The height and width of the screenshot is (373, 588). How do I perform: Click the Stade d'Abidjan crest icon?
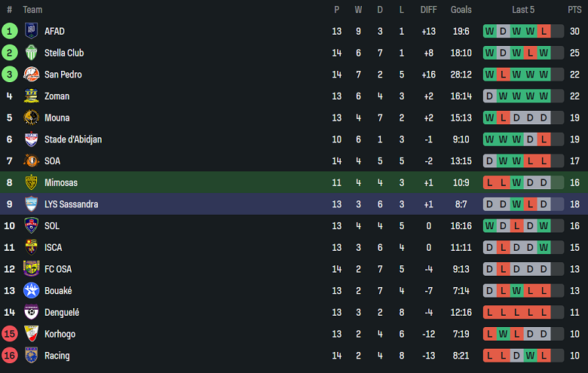(31, 139)
